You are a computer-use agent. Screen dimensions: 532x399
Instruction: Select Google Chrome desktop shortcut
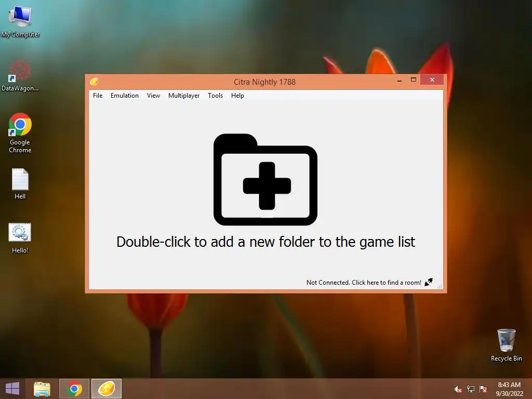pos(20,133)
